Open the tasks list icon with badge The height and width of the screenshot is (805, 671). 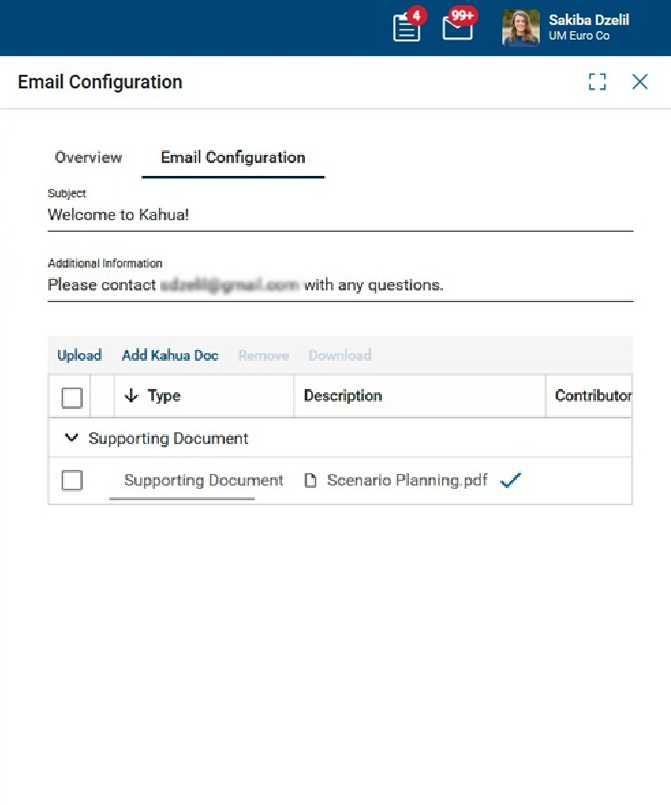tap(407, 27)
